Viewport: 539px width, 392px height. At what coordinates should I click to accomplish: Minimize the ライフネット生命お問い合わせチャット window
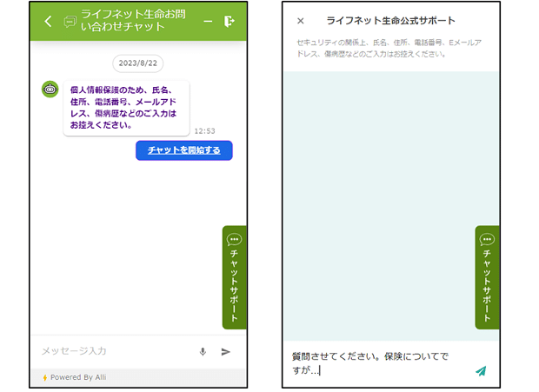point(208,22)
